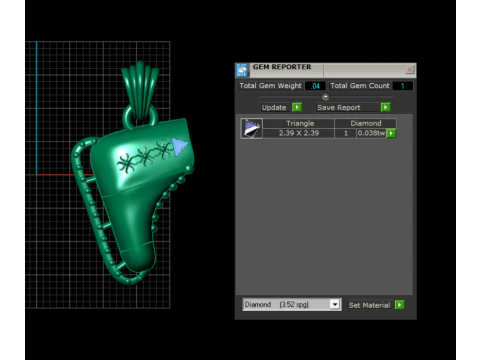Click the green arrow beside Update

point(297,107)
